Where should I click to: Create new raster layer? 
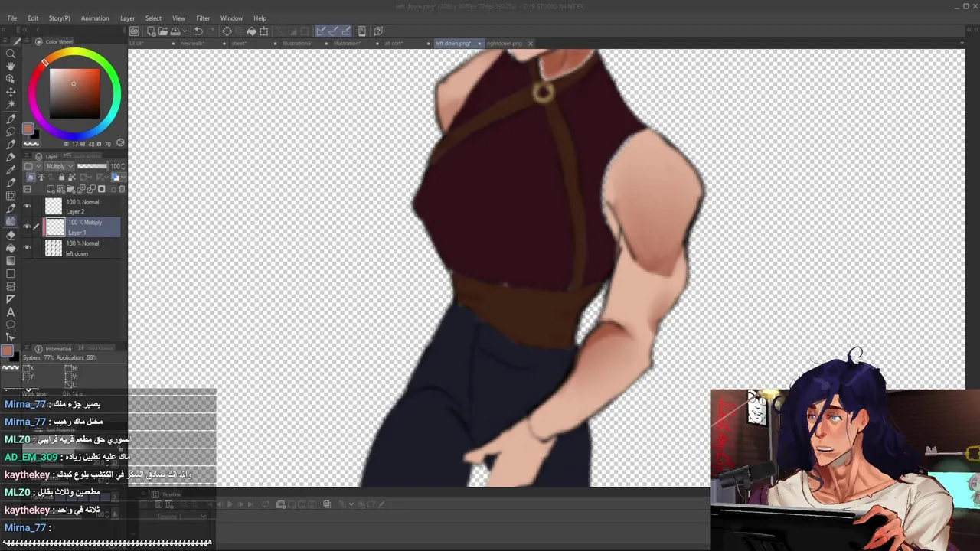pyautogui.click(x=51, y=189)
